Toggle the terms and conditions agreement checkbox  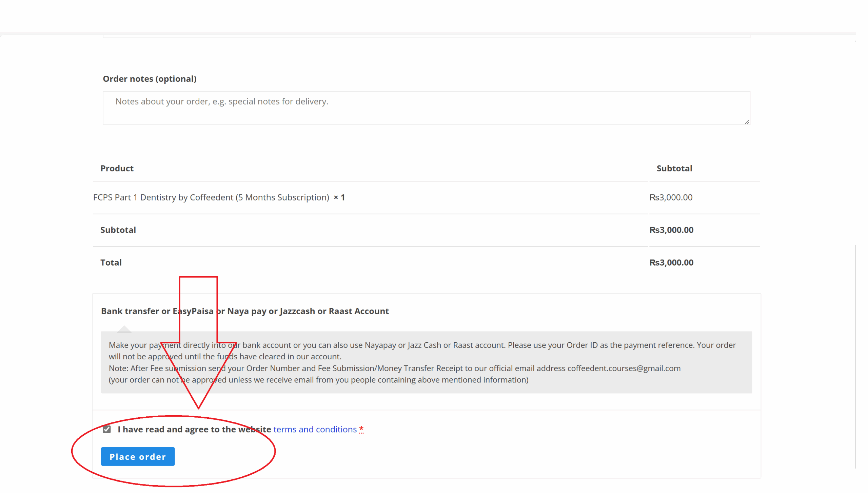107,429
